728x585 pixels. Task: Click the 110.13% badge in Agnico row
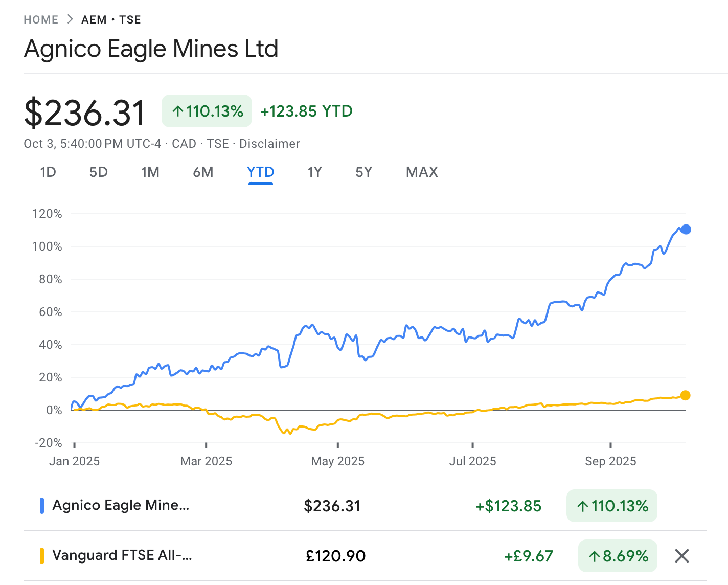[612, 506]
